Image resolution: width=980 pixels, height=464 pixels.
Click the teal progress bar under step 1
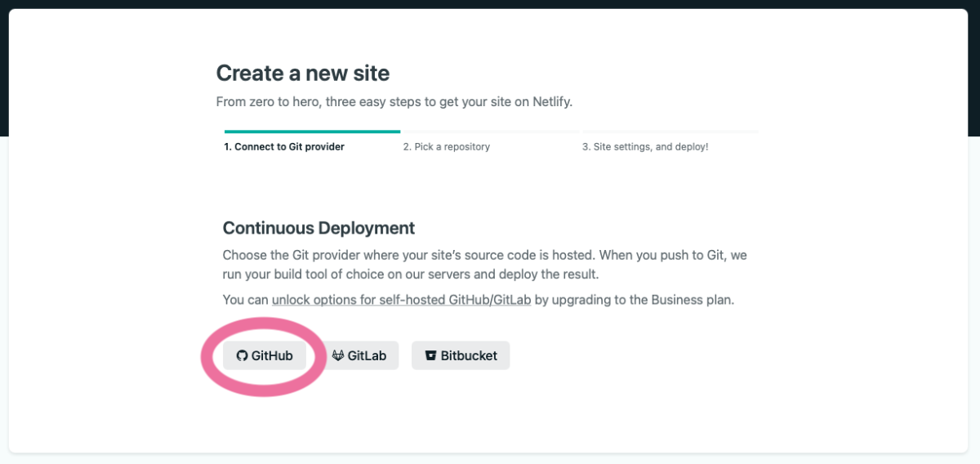pos(312,131)
